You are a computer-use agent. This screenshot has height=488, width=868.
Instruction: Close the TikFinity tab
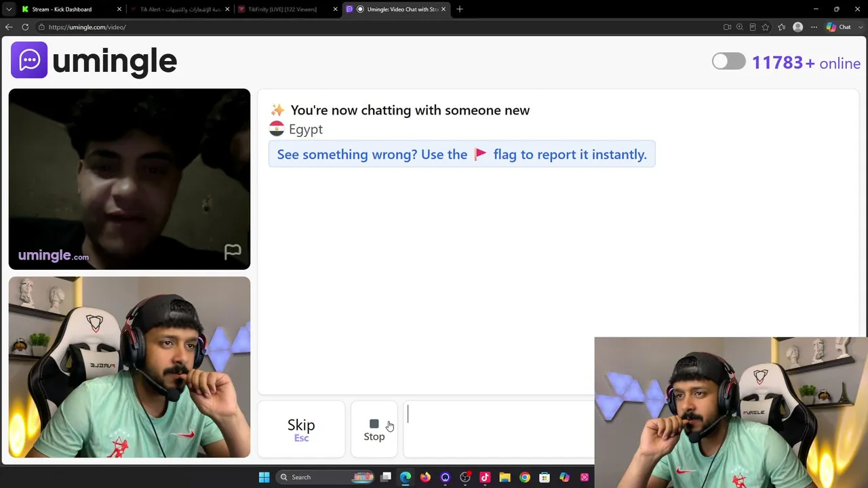click(x=335, y=9)
